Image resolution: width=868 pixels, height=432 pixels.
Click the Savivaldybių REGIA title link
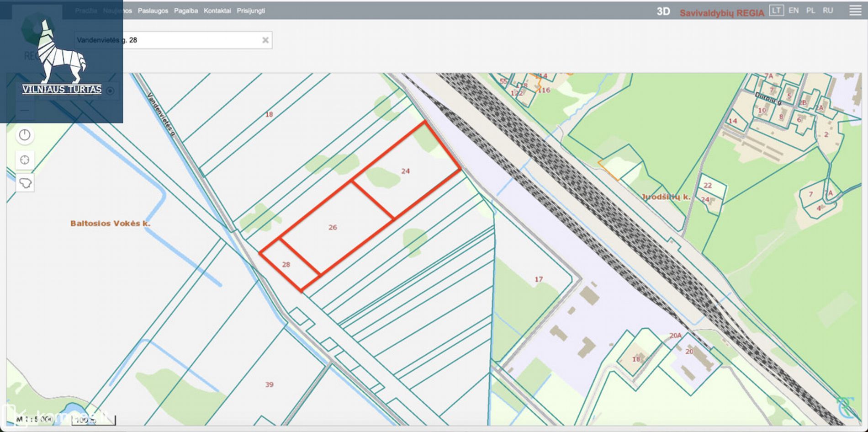(721, 13)
